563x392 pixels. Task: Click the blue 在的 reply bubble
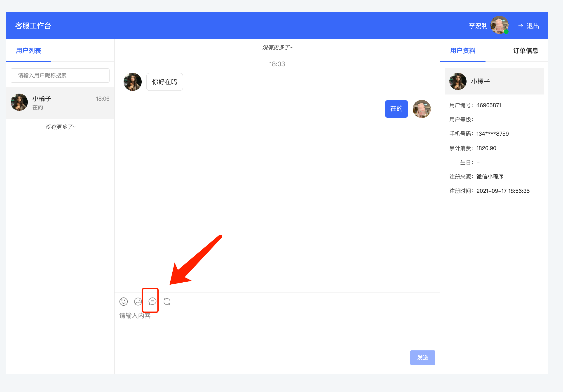pyautogui.click(x=396, y=109)
